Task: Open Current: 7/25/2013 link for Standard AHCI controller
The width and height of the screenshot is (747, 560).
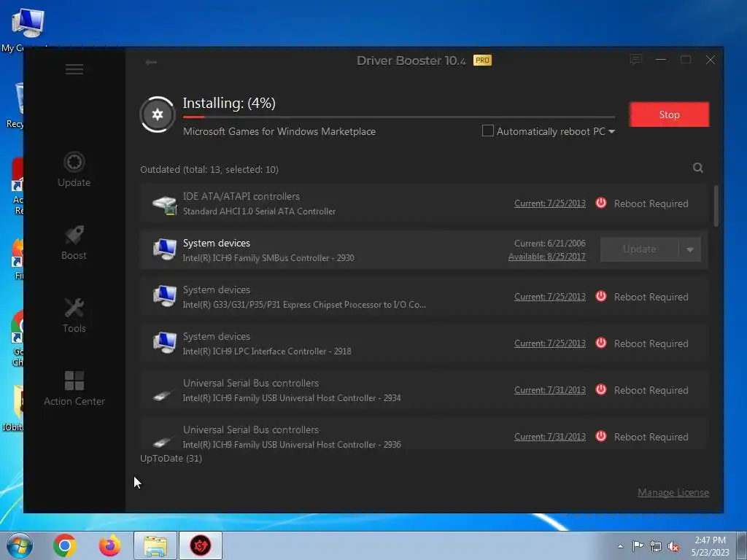Action: point(550,203)
